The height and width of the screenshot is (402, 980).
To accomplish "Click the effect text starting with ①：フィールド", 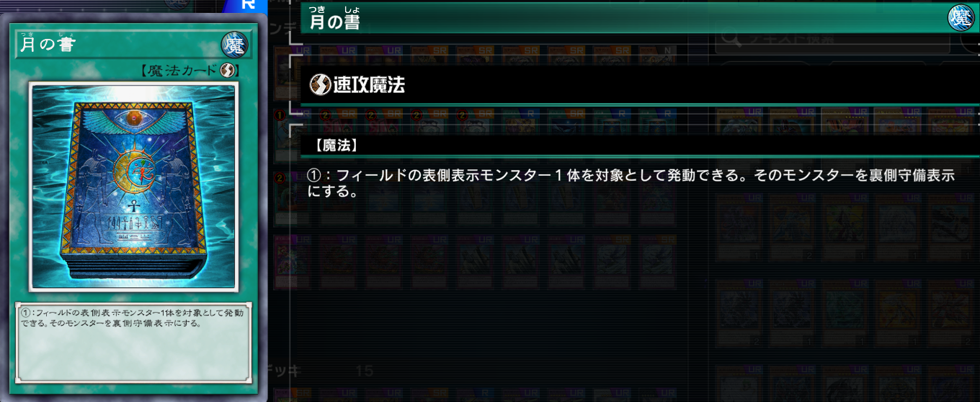I will [x=631, y=184].
